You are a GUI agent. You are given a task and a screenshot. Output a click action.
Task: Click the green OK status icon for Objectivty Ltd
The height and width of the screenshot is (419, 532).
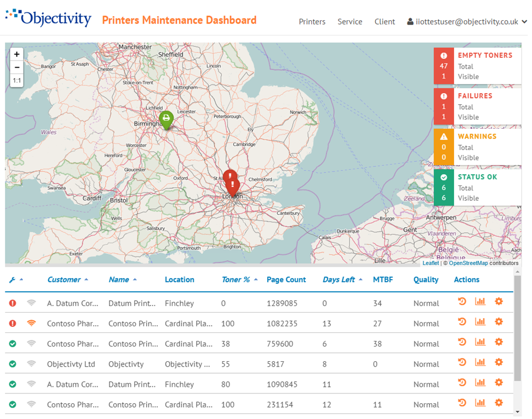pos(13,364)
